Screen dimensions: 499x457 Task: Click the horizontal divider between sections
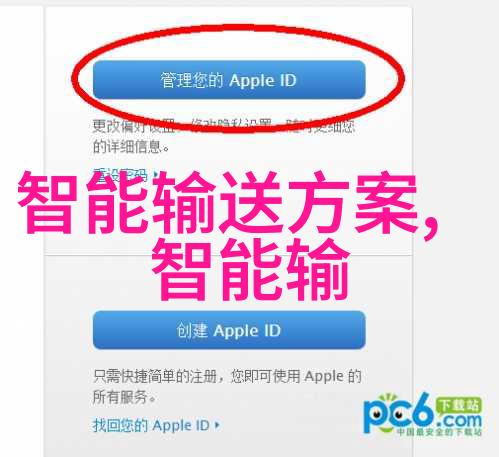[228, 255]
